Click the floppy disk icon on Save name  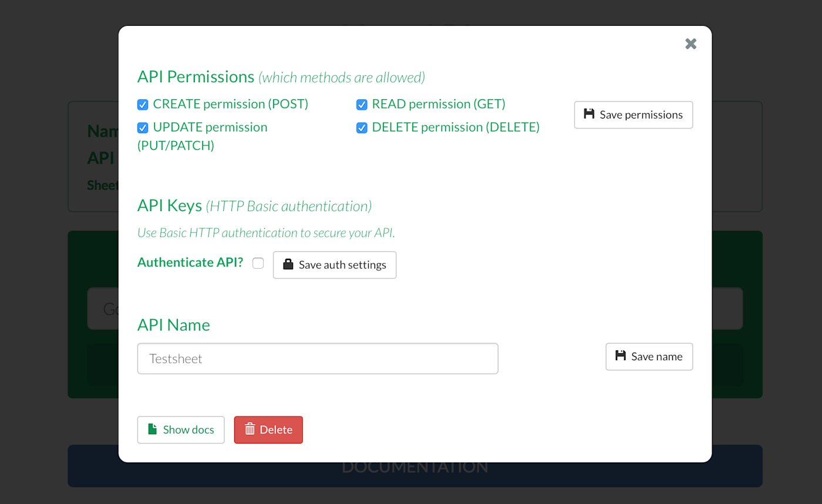click(620, 356)
